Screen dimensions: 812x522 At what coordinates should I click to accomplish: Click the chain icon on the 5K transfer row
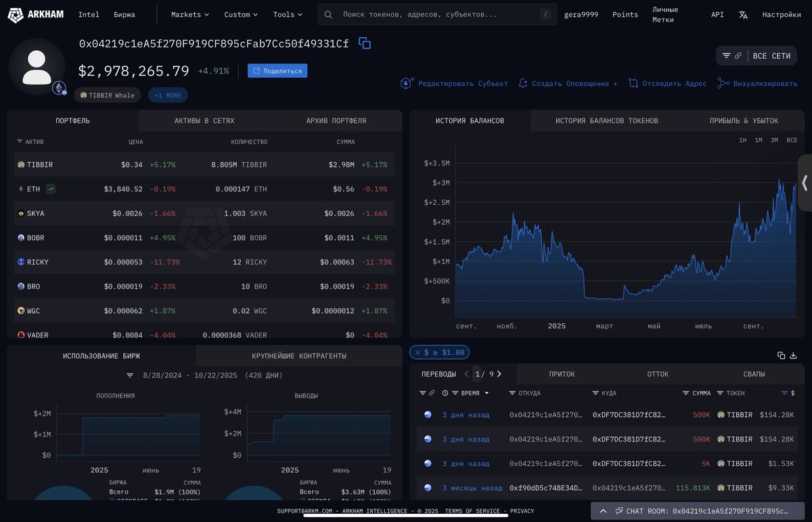point(428,464)
